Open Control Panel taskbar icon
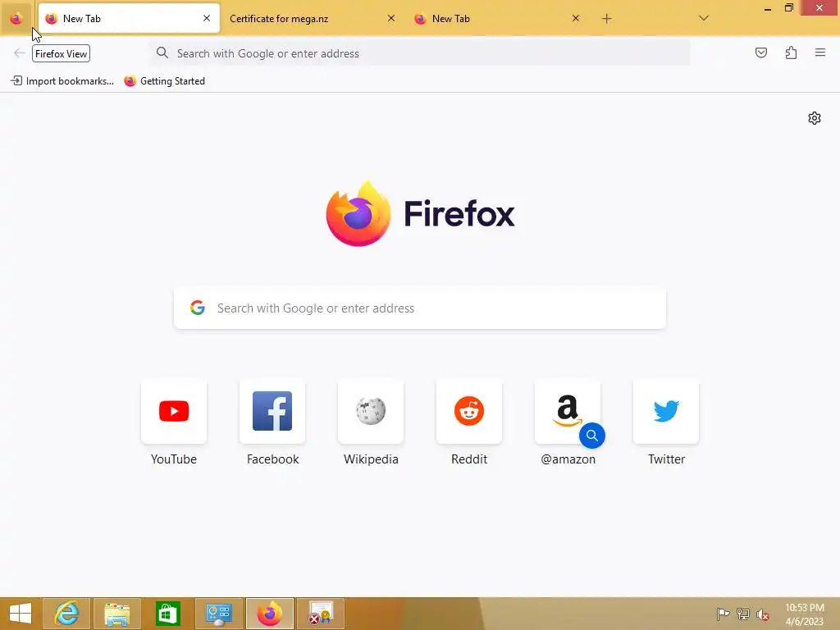 point(219,614)
